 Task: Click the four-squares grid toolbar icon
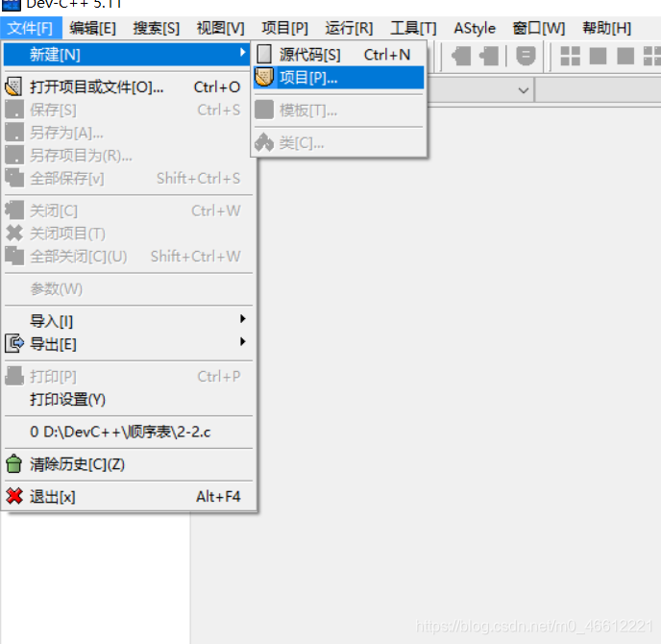coord(571,56)
